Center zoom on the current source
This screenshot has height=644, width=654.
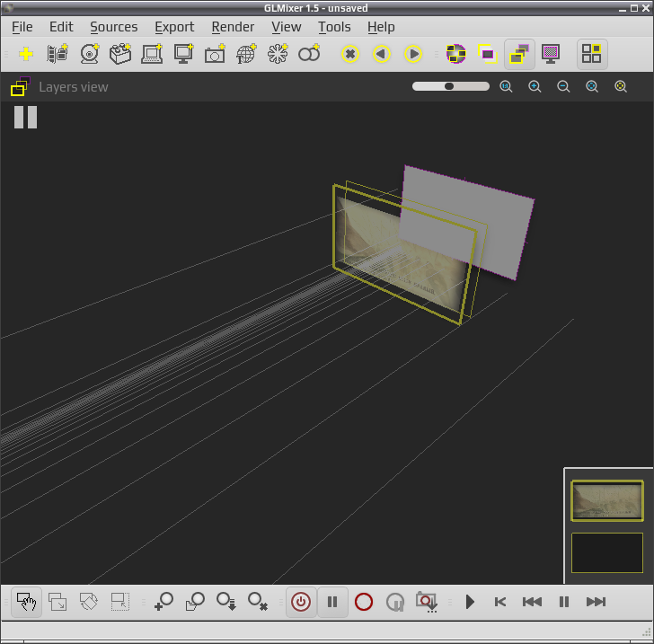621,87
